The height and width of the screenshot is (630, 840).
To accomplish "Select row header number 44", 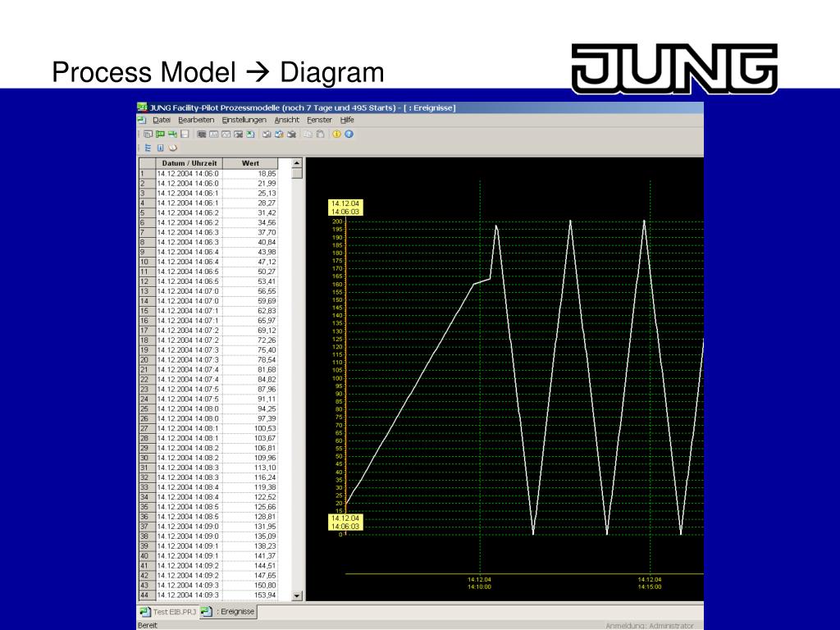I will tap(148, 596).
